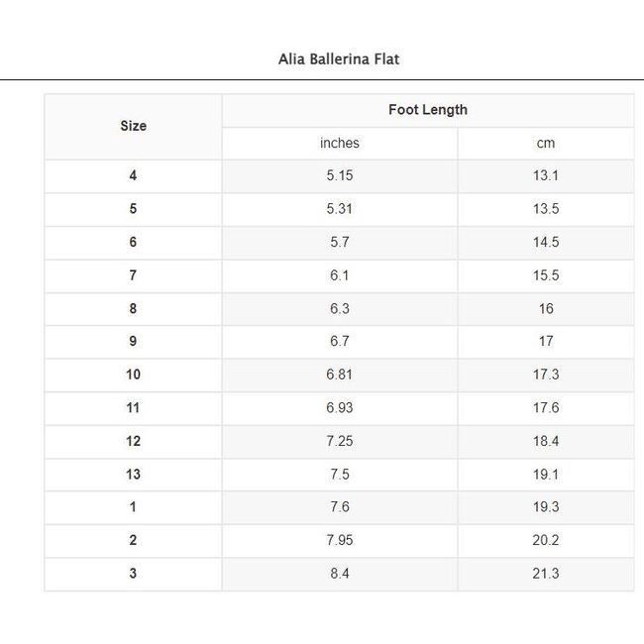
Task: Select the 8.4 inches cell
Action: coord(339,573)
